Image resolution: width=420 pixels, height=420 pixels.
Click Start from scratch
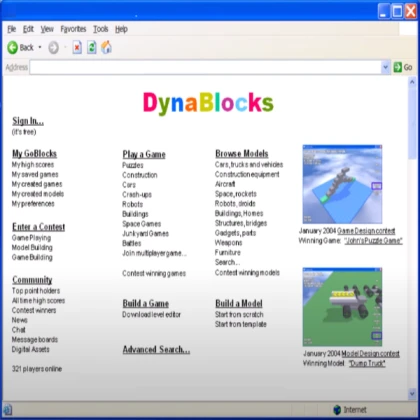click(239, 315)
